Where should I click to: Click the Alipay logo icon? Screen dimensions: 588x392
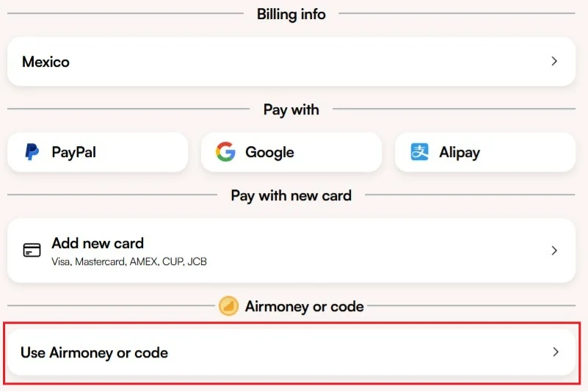point(419,153)
